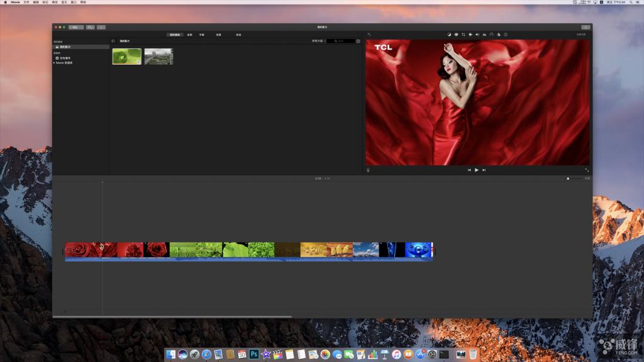Image resolution: width=644 pixels, height=362 pixels.
Task: Open the speed speedometer control
Action: [x=491, y=35]
